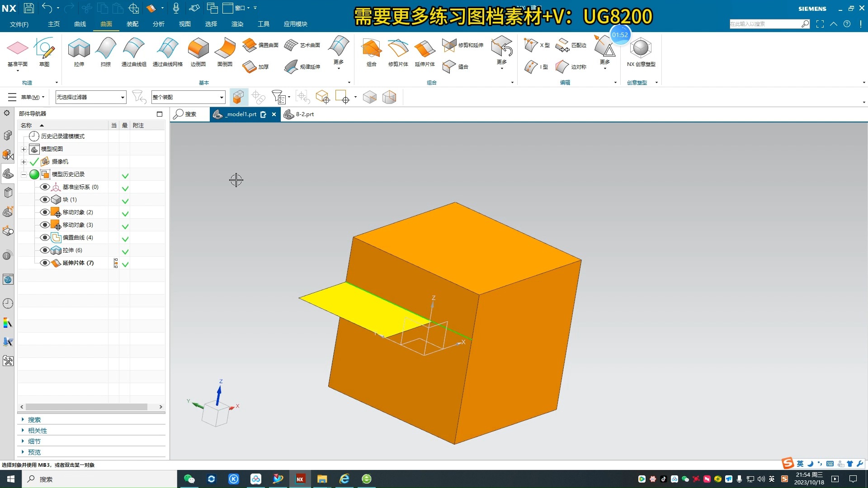868x488 pixels.
Task: Select the 偏置曲面 offset surface tool
Action: pos(260,45)
